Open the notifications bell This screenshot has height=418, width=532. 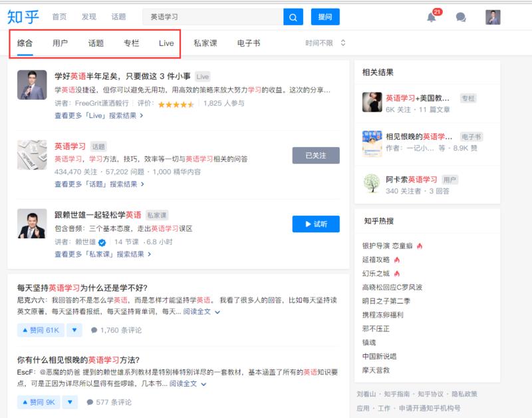point(431,15)
